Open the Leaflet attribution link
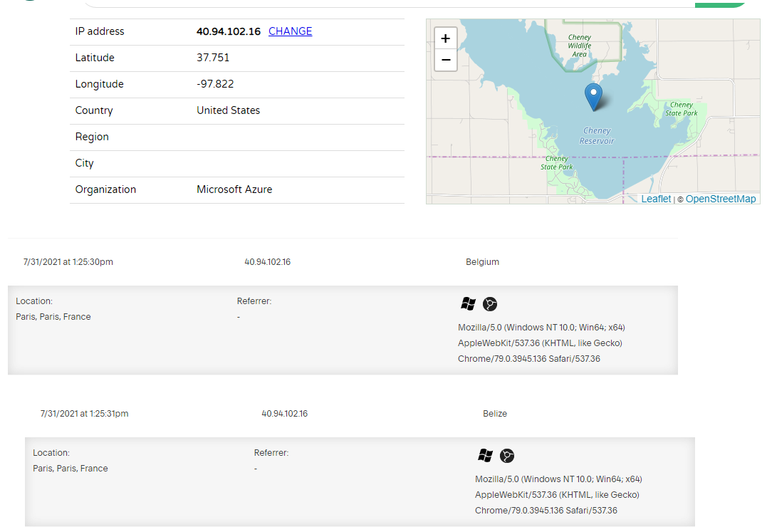 click(x=656, y=199)
